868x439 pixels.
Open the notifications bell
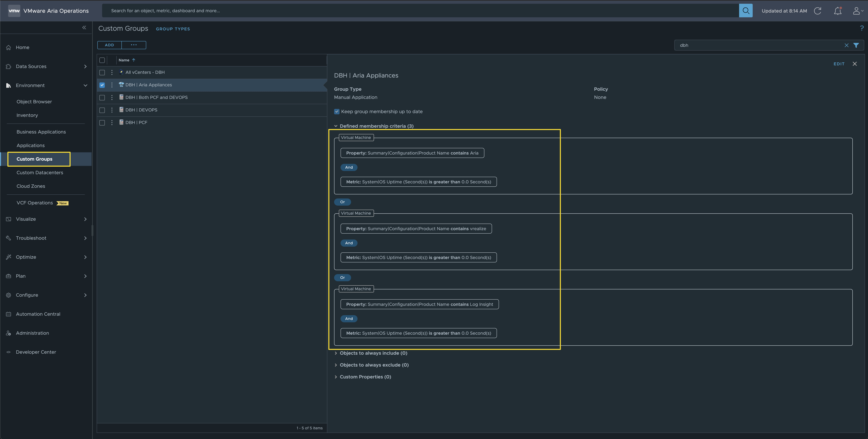(837, 11)
